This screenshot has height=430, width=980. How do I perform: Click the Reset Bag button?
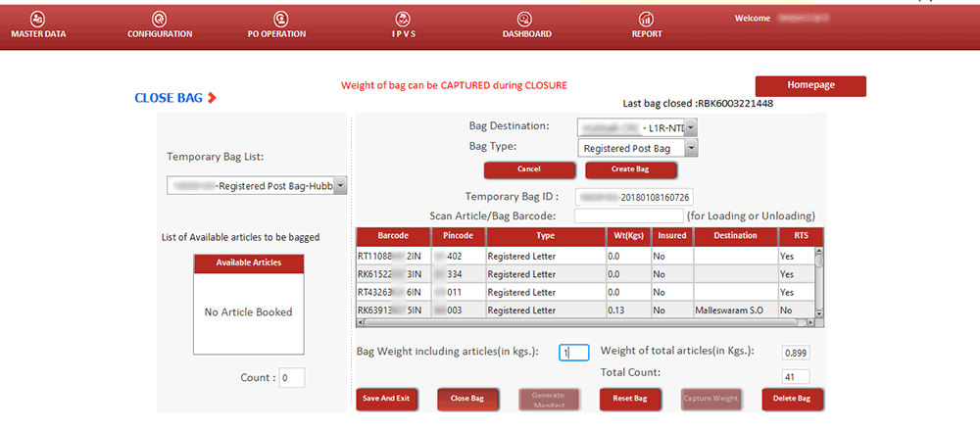627,400
